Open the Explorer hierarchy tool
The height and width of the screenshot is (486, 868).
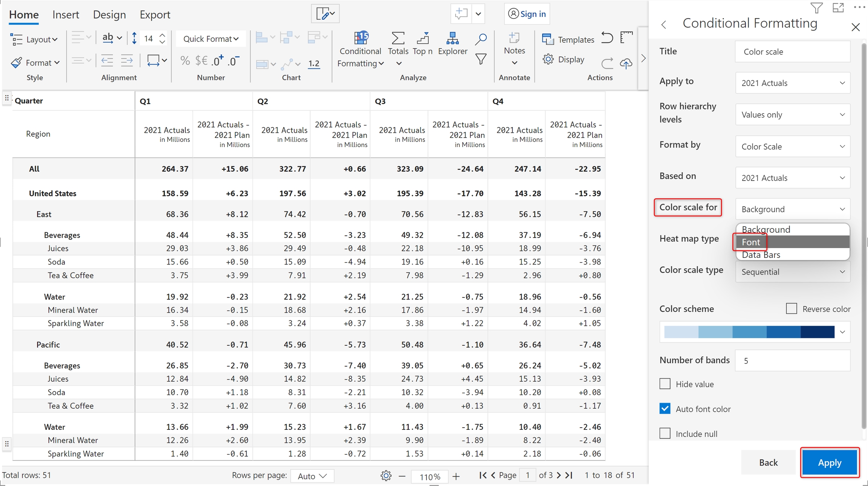coord(452,38)
